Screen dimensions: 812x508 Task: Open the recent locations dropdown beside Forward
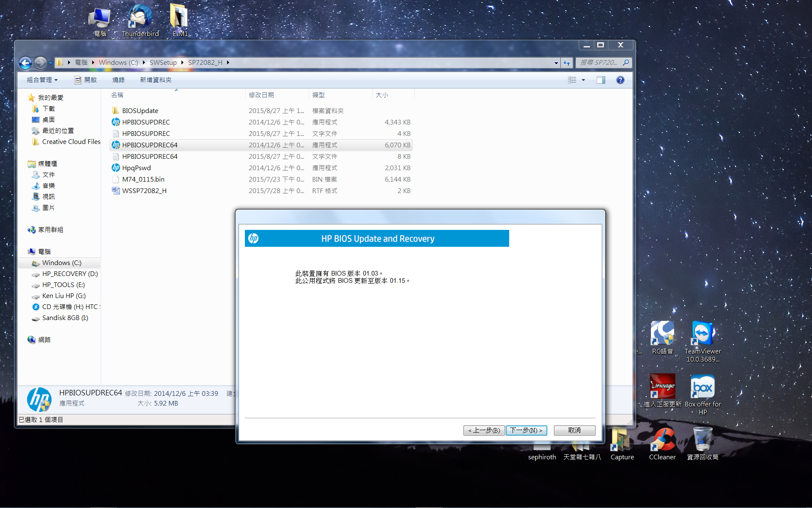51,63
